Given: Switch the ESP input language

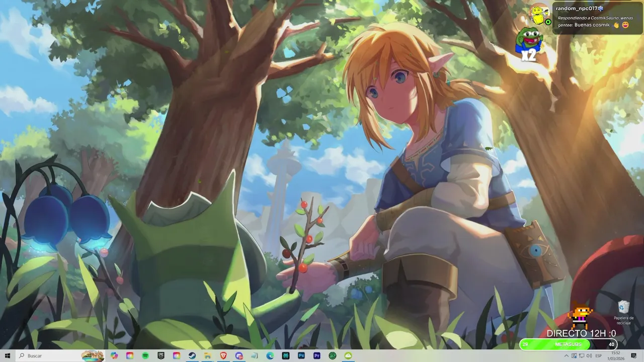Looking at the screenshot, I should pos(599,355).
